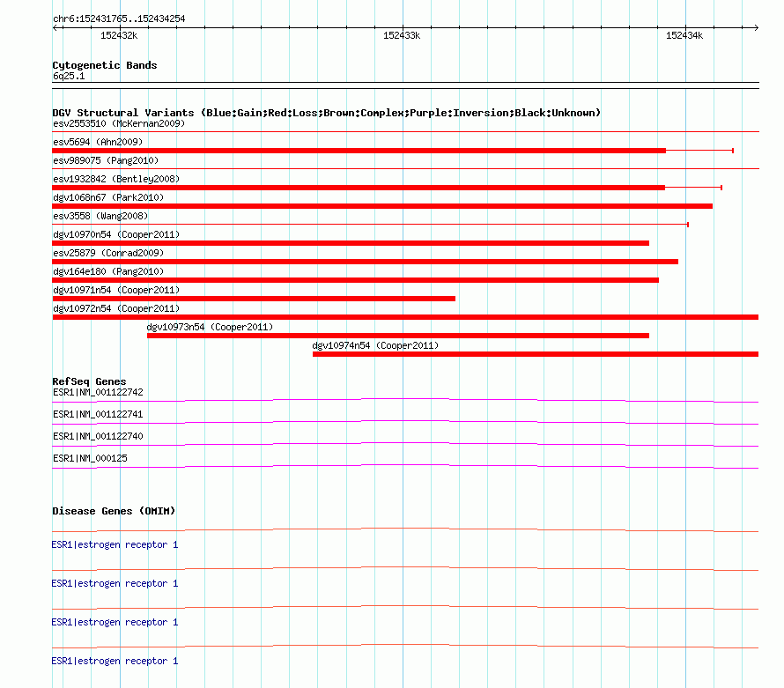Select the red bar under dgv10973n54
Screen dimensions: 784x688
pyautogui.click(x=398, y=336)
